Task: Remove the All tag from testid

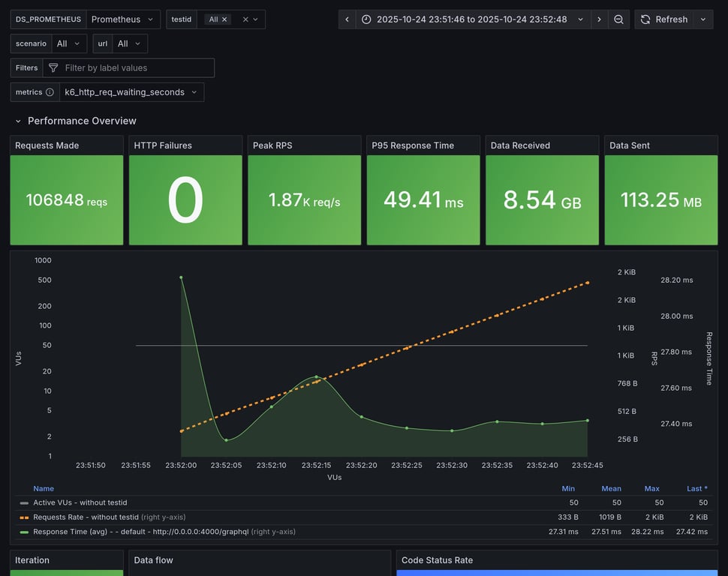Action: point(224,19)
